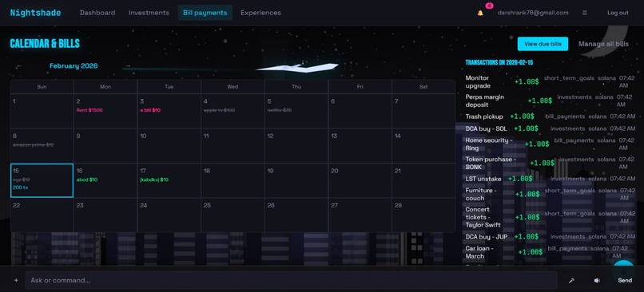Select February 22 calendar cell
This screenshot has width=644, height=292.
42,215
